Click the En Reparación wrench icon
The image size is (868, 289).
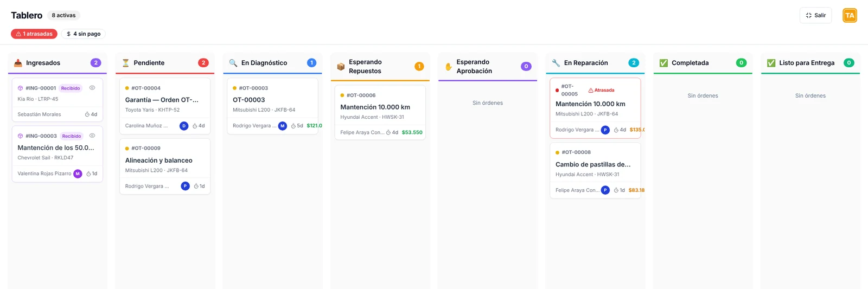coord(556,63)
